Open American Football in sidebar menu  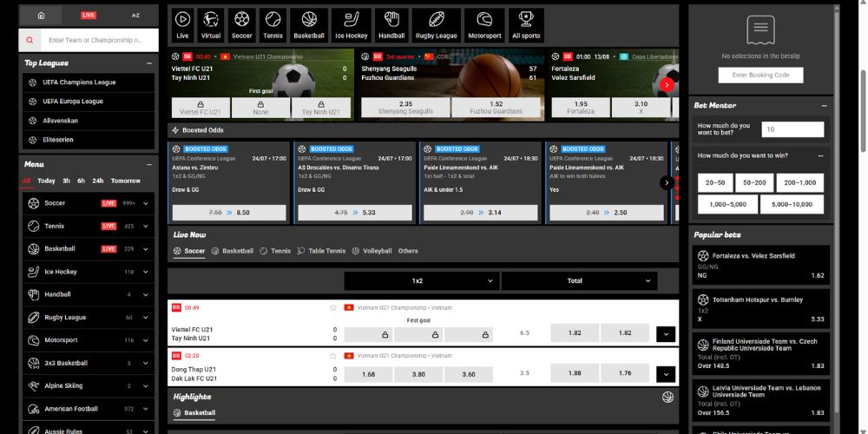[x=89, y=409]
